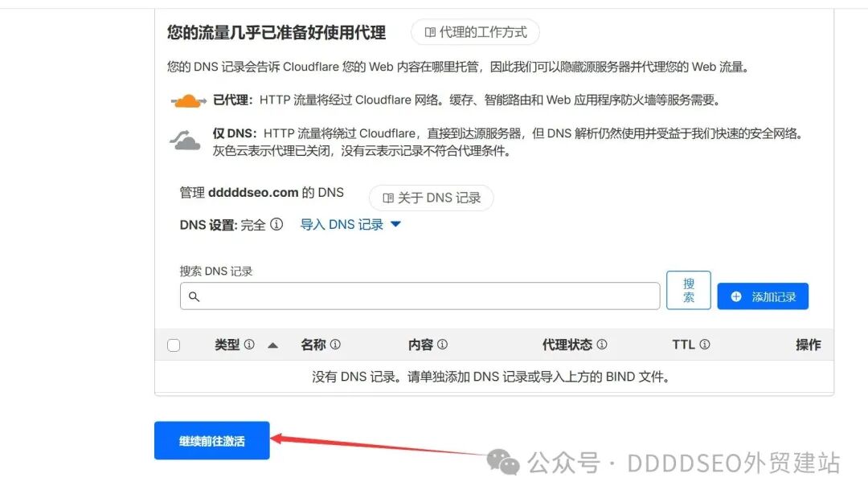
Task: Expand the 导入 DNS 记录 dropdown arrow
Action: pyautogui.click(x=395, y=224)
